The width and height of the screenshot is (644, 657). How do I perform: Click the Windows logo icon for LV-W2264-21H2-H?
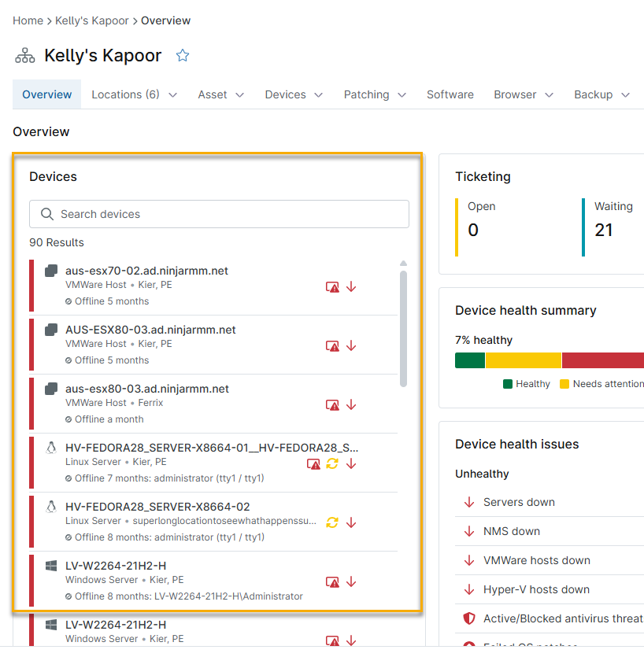click(51, 566)
